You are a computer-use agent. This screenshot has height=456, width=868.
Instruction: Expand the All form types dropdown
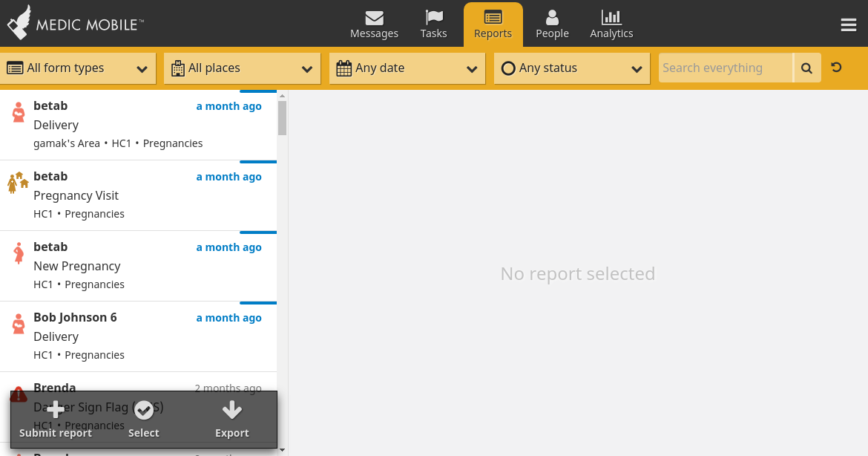(77, 68)
